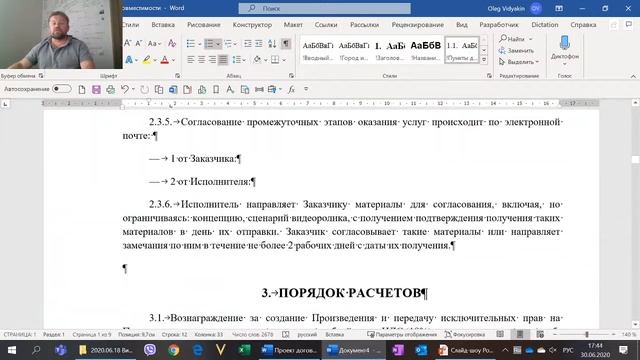Expand the styles gallery
Viewport: 640px width, 360px height.
point(484,60)
